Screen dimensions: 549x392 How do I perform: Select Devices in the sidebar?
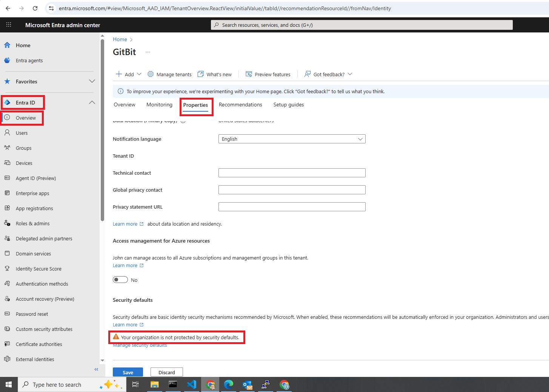[x=23, y=163]
